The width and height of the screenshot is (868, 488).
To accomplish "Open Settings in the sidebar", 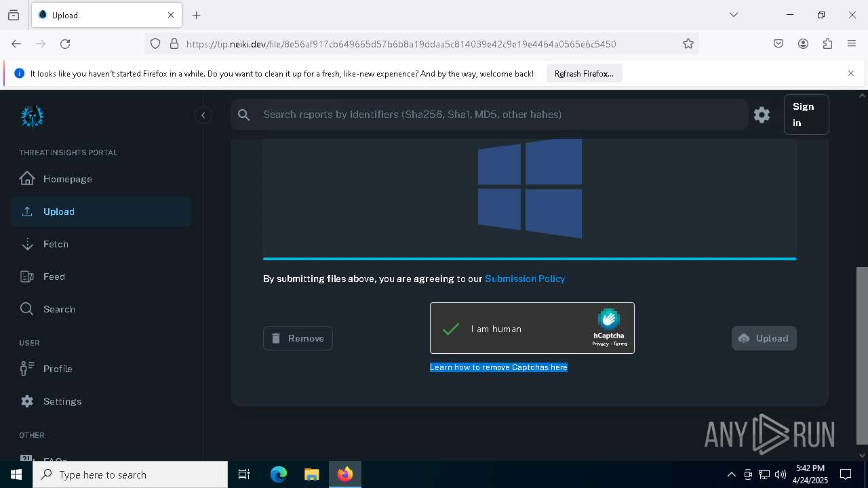I will coord(102,401).
